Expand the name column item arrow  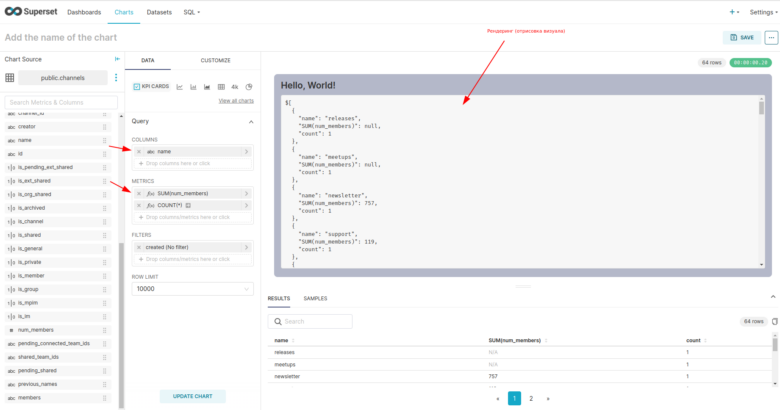point(246,152)
